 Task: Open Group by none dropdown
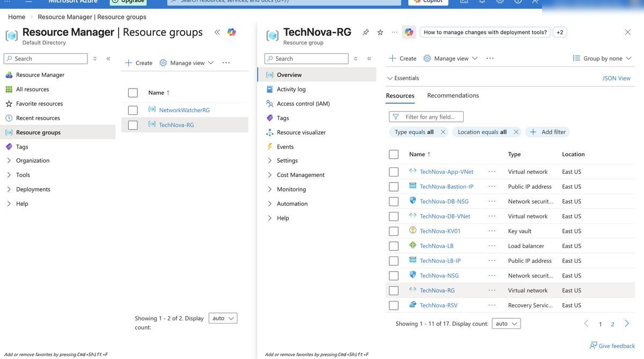click(602, 58)
